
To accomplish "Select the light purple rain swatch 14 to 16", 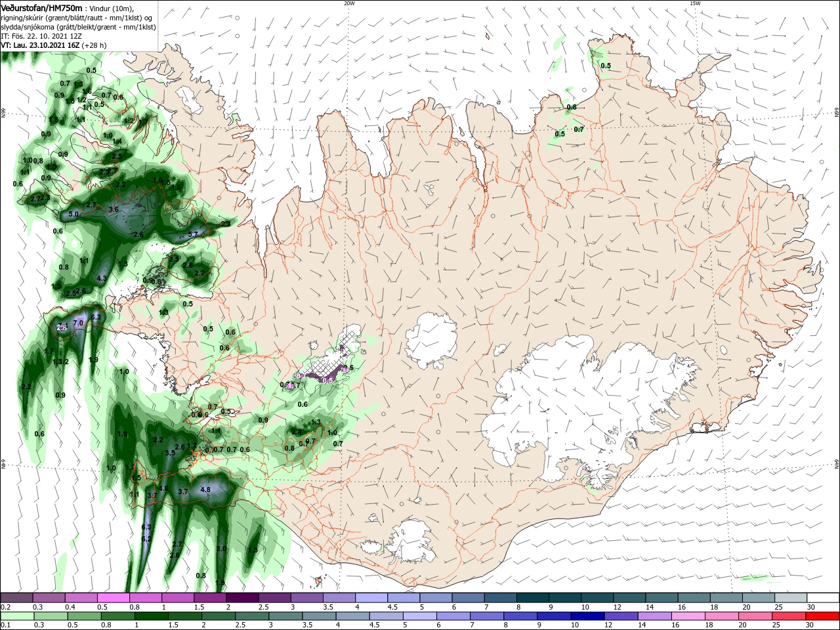I will coord(654,616).
